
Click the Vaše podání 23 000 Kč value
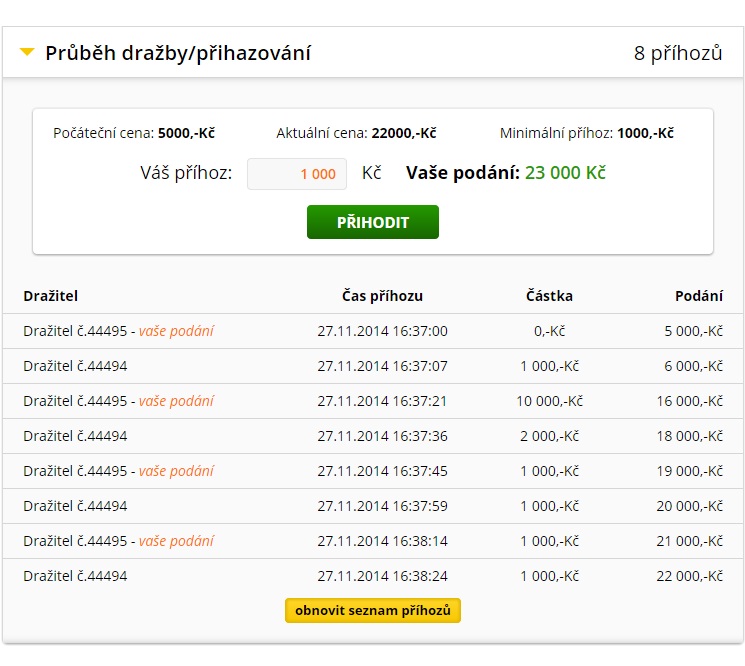[x=565, y=172]
